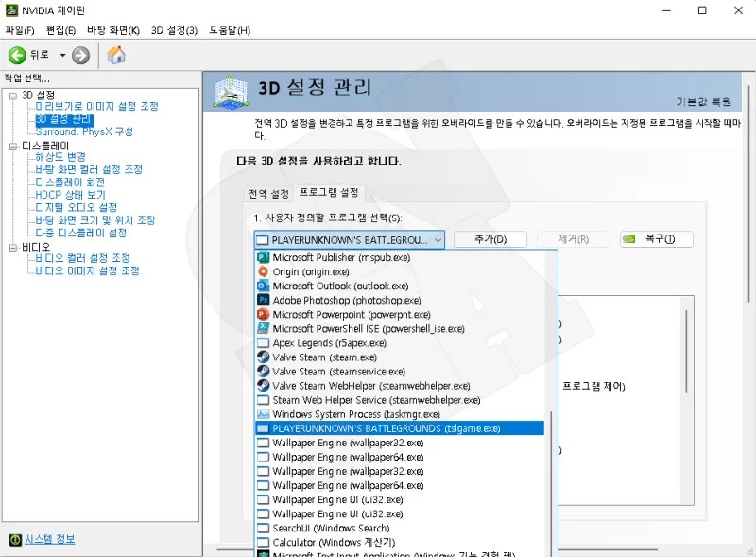
Task: Select Valve Steam (steam.exe) icon
Action: tap(263, 357)
